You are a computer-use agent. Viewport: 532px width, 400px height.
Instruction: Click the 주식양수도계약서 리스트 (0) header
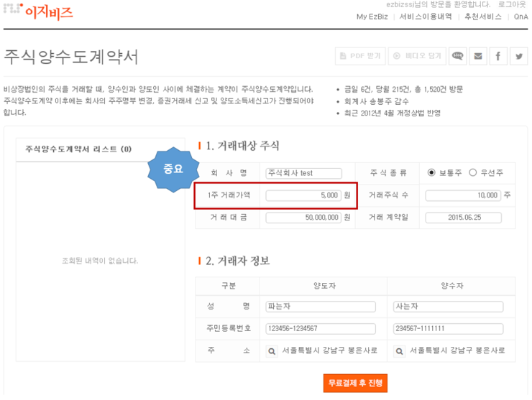tap(78, 149)
